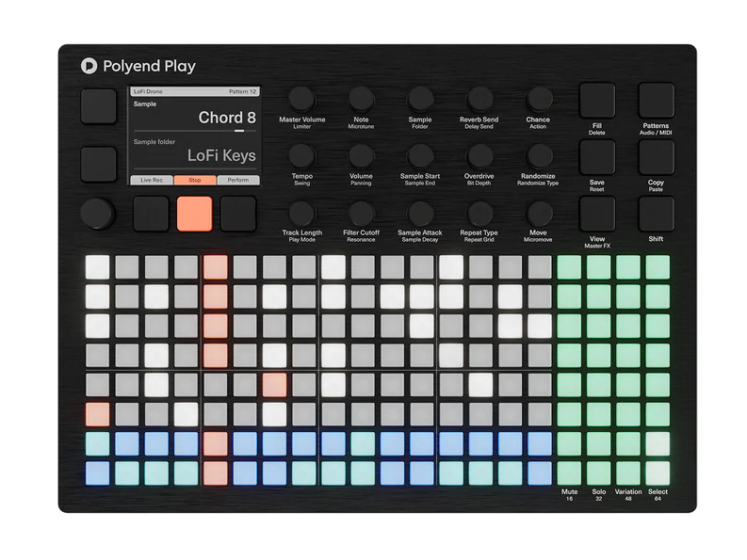Select the Live Rec tab on display
The height and width of the screenshot is (560, 747).
152,180
